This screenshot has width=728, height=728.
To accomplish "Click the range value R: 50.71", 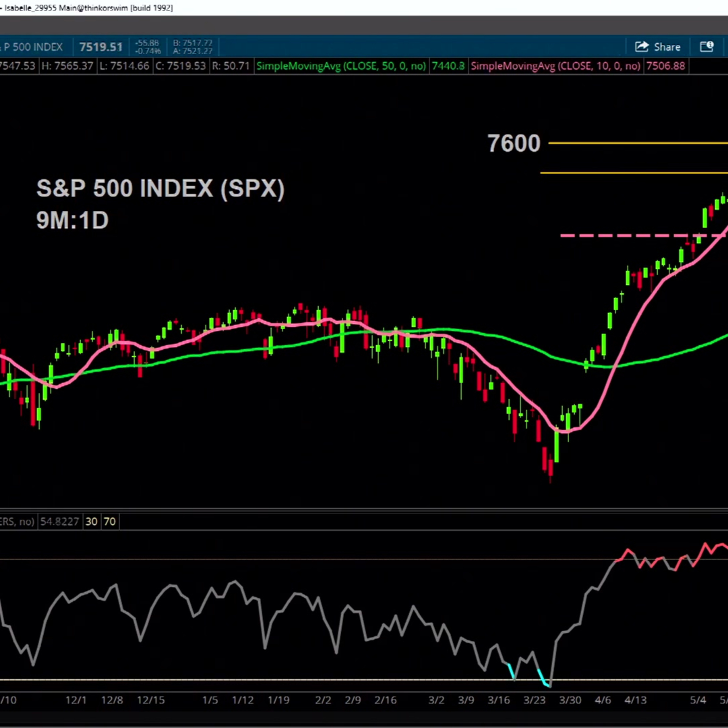I will (x=231, y=66).
